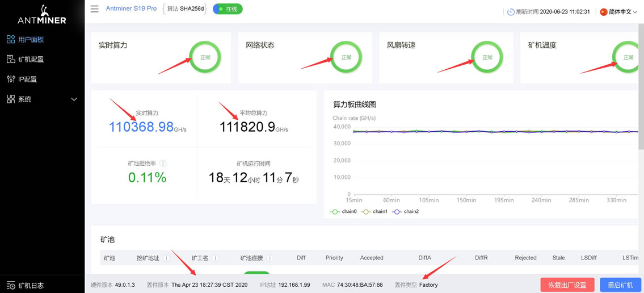Image resolution: width=644 pixels, height=293 pixels.
Task: Click the info icon next to 矿工名
Action: click(216, 258)
